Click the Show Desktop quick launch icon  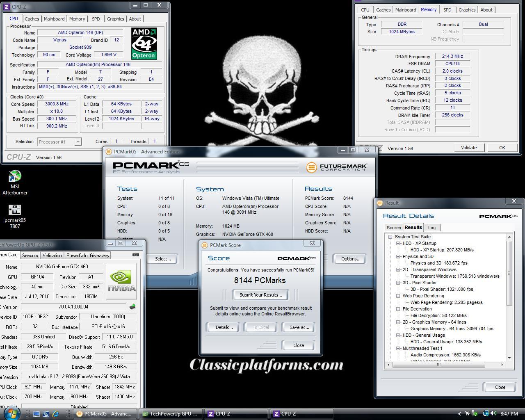pos(37,414)
